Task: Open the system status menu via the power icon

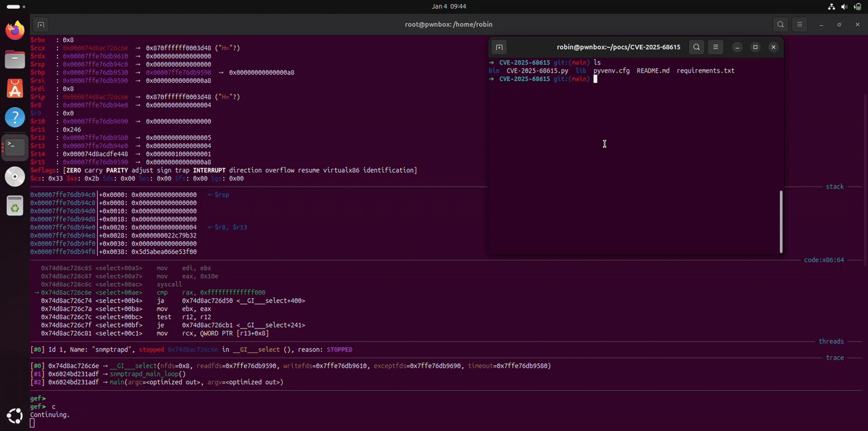Action: tap(857, 6)
